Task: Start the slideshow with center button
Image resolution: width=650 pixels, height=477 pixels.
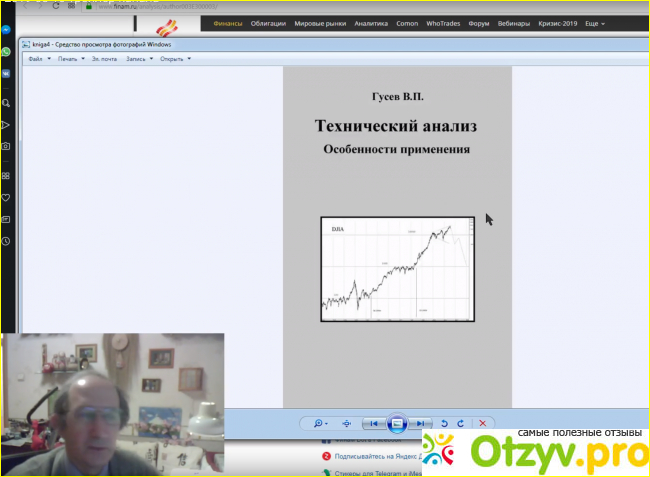Action: pyautogui.click(x=397, y=423)
